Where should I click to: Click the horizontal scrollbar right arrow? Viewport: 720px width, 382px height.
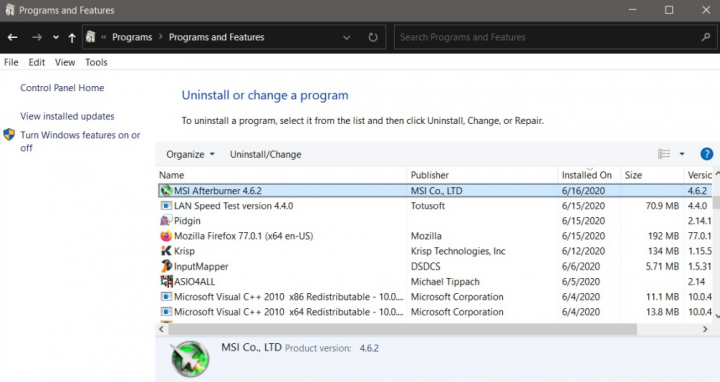point(705,329)
